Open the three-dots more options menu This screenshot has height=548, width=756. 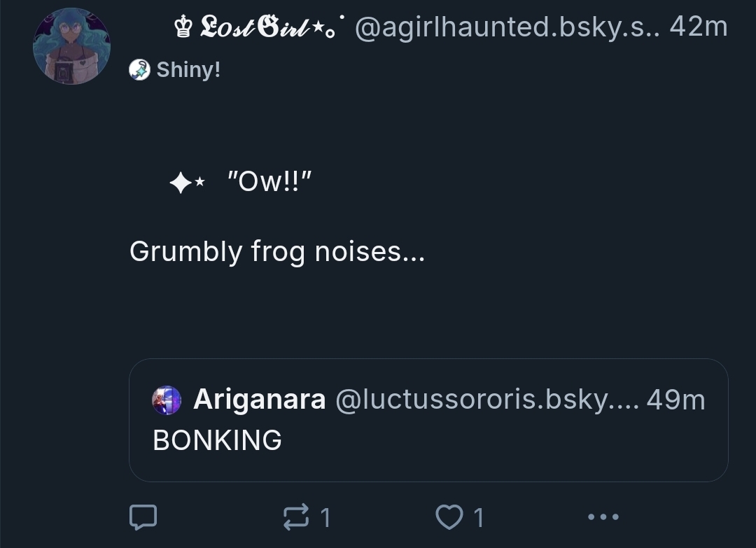point(603,517)
